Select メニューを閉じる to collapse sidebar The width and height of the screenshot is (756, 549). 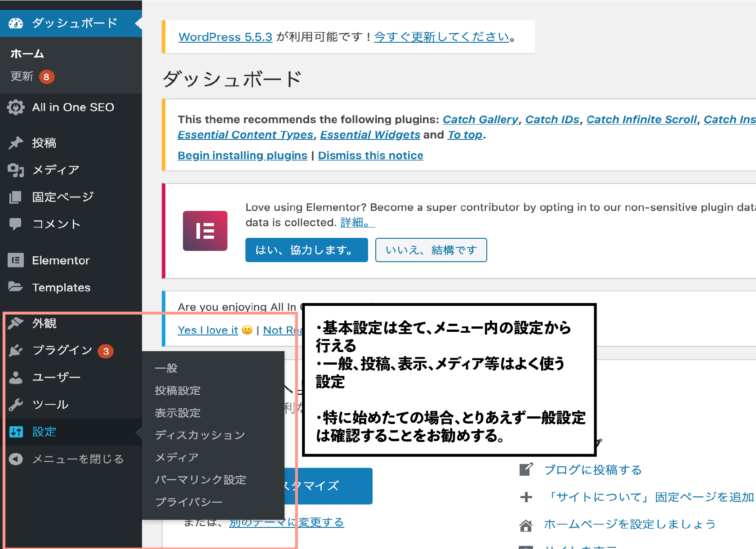[71, 459]
